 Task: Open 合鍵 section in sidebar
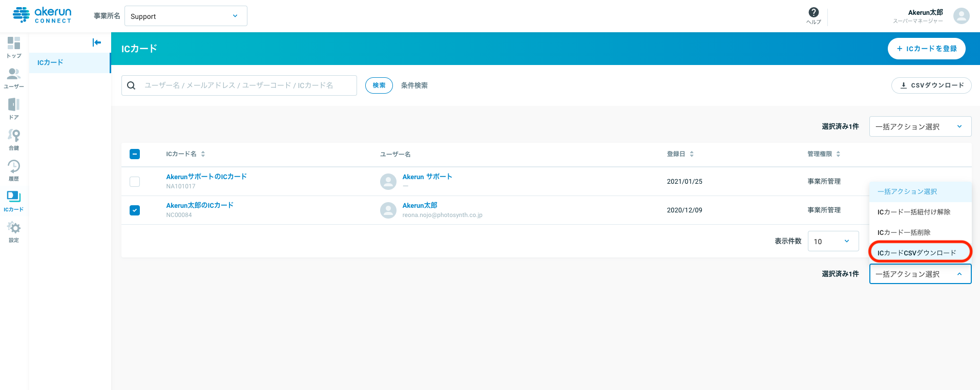tap(14, 140)
